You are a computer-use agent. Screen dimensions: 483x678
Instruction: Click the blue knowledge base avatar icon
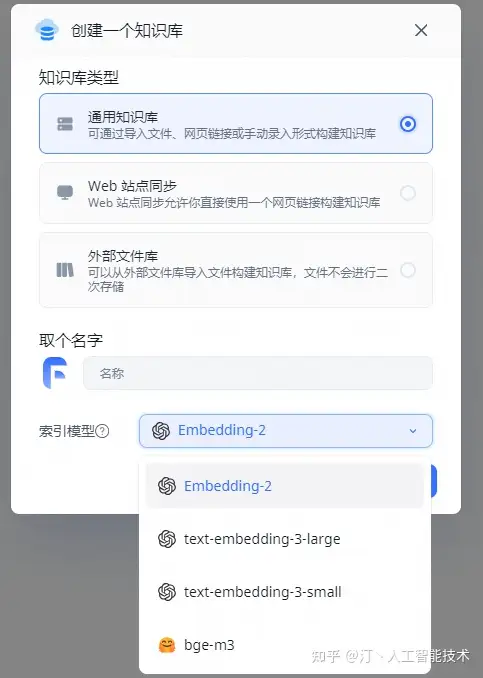click(55, 373)
